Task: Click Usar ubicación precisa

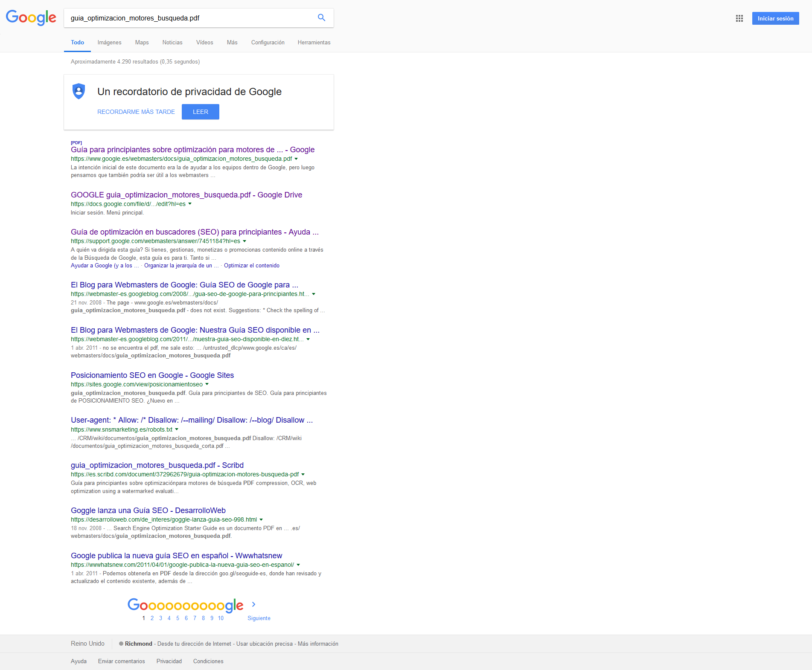Action: point(265,644)
